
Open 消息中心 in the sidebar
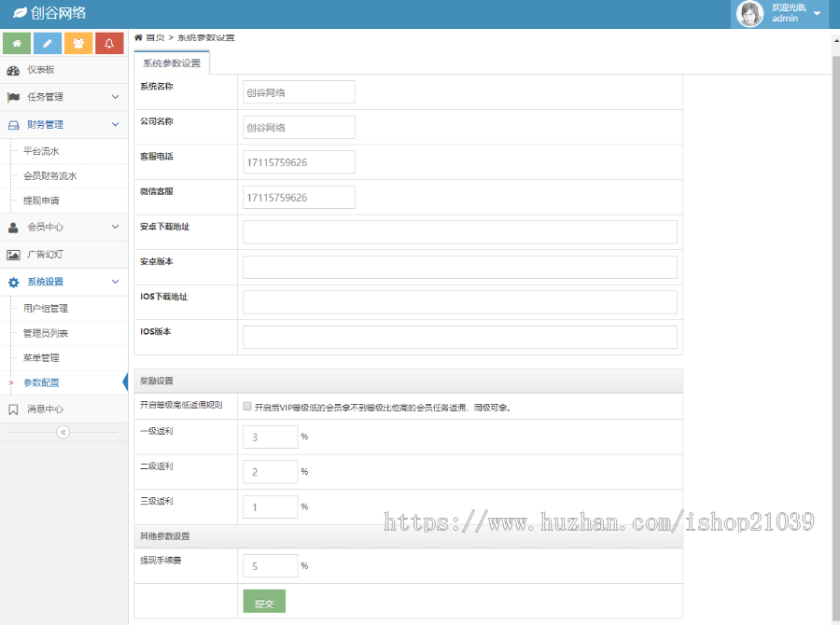[63, 410]
